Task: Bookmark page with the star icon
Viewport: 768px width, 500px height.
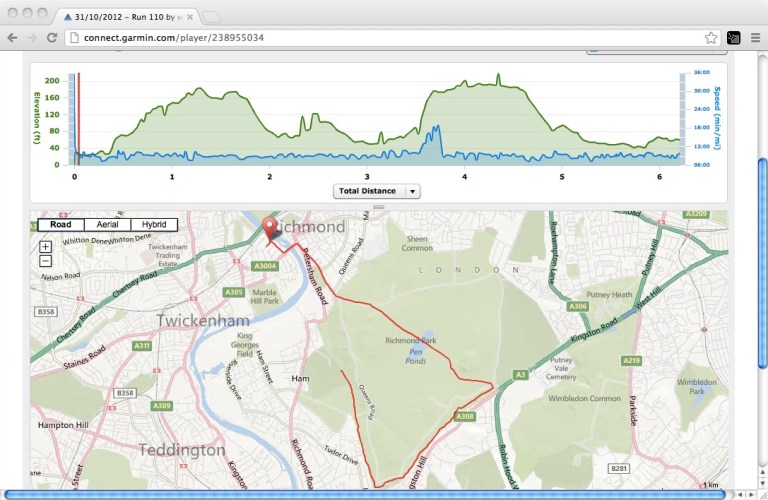Action: 711,37
